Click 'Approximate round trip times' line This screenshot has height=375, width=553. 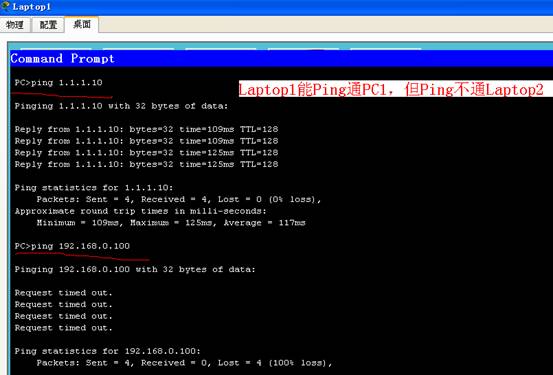tap(141, 211)
